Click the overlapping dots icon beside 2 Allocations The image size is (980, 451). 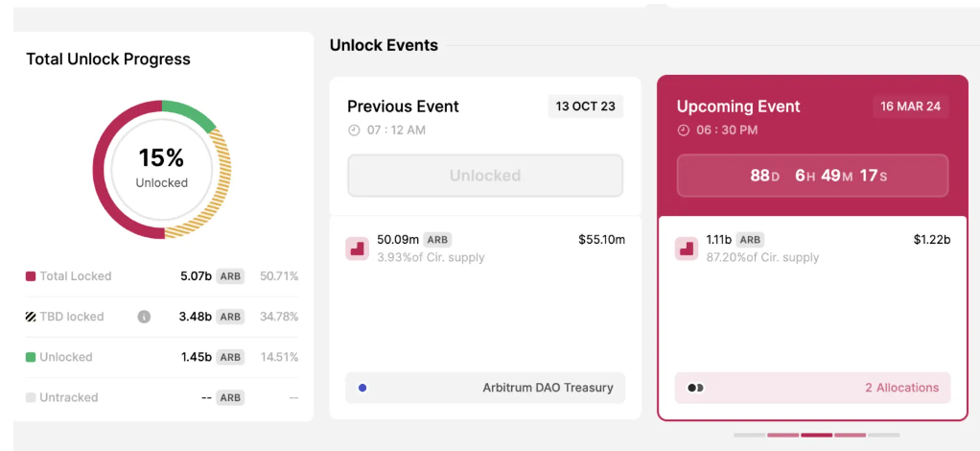point(695,388)
